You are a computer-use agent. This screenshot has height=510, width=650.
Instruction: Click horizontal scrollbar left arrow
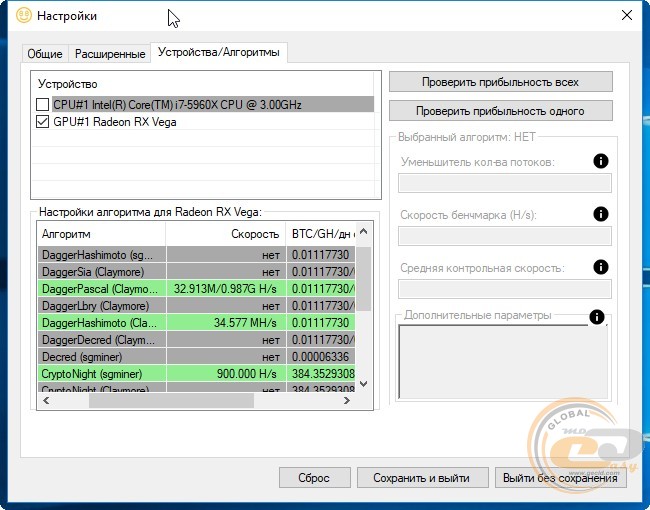pos(46,400)
